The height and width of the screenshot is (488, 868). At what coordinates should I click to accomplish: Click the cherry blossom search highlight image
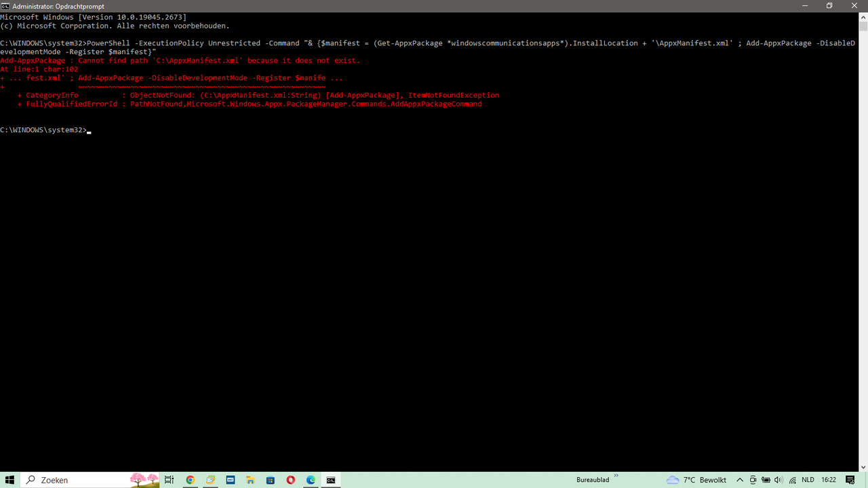tap(144, 480)
